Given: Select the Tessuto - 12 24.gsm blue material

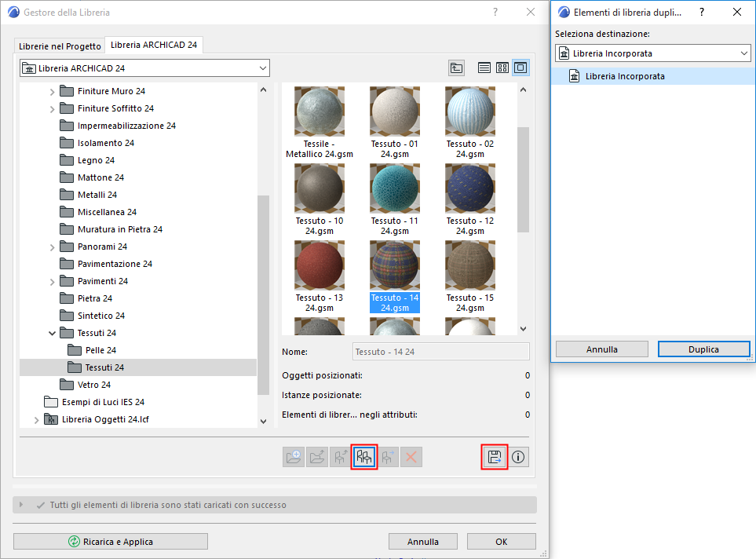Looking at the screenshot, I should pos(470,188).
